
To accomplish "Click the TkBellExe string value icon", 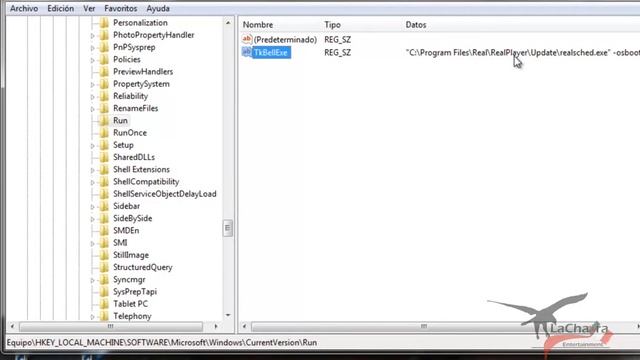I will point(247,52).
